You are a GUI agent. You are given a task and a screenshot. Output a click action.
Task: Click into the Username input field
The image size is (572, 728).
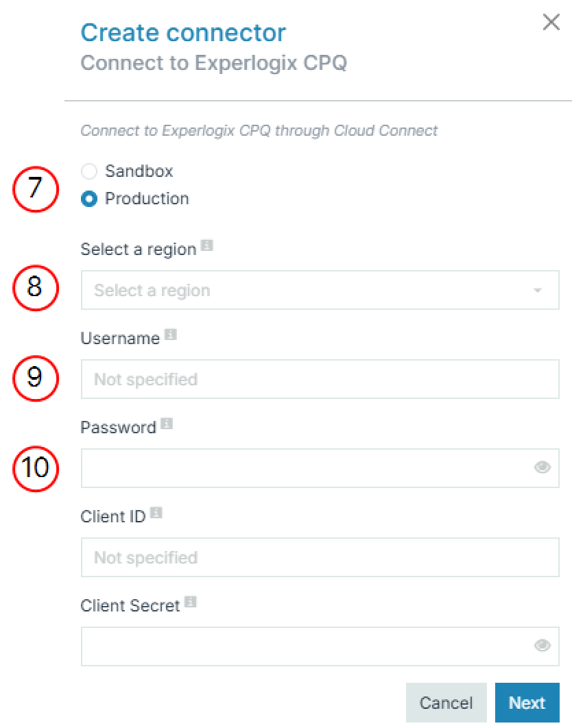click(320, 379)
